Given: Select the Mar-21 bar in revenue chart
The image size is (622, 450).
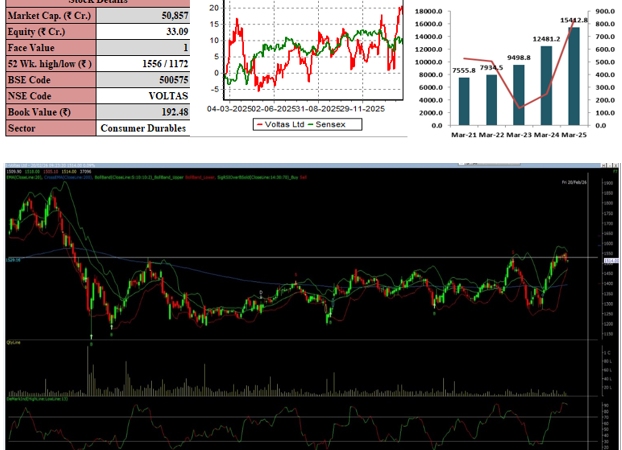Looking at the screenshot, I should [x=464, y=101].
